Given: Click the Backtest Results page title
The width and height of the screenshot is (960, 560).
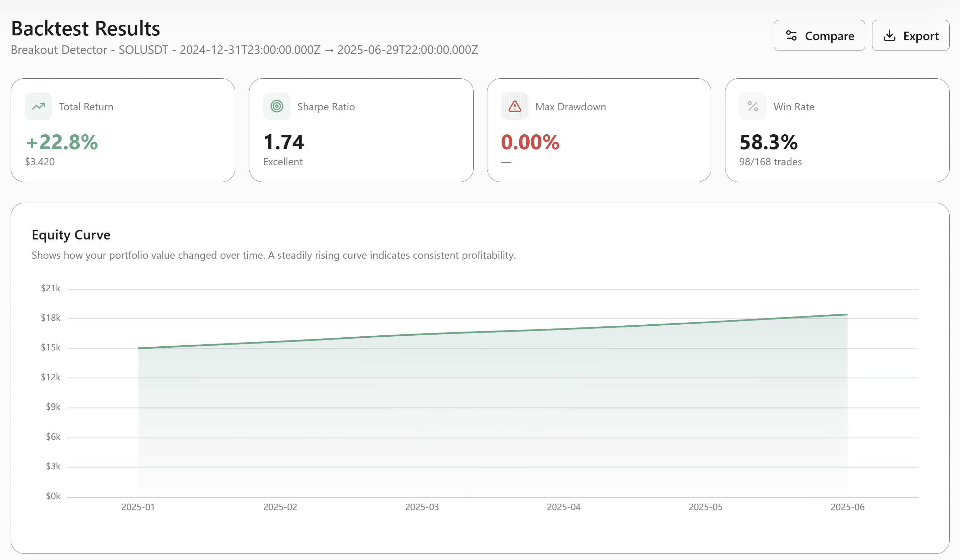Looking at the screenshot, I should pyautogui.click(x=86, y=29).
